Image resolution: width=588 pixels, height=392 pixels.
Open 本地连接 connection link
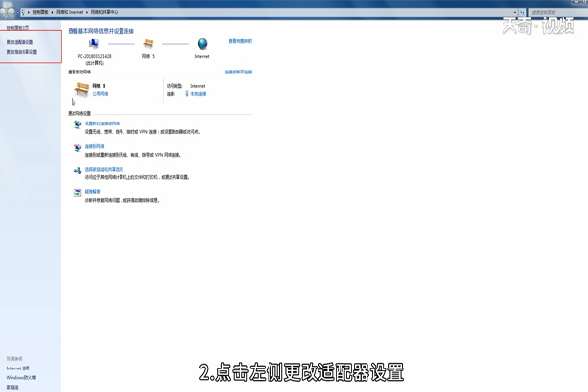pyautogui.click(x=198, y=94)
